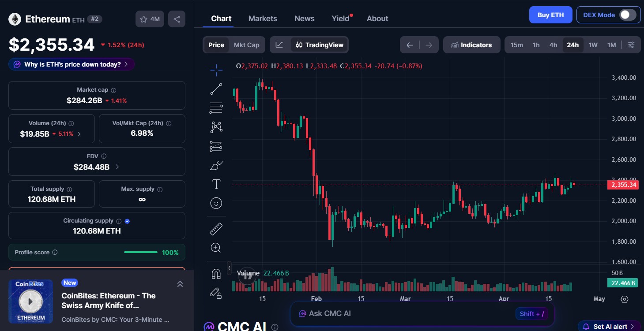
Task: Add Ethereum to watchlist via star
Action: [143, 19]
